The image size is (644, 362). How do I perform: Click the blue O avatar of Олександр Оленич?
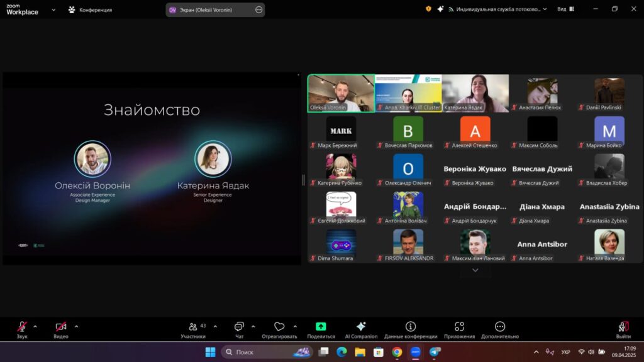tap(408, 167)
